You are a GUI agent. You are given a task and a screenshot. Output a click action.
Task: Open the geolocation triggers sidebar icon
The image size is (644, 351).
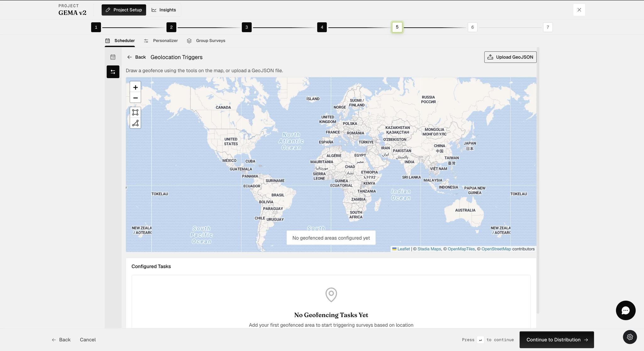pos(113,72)
